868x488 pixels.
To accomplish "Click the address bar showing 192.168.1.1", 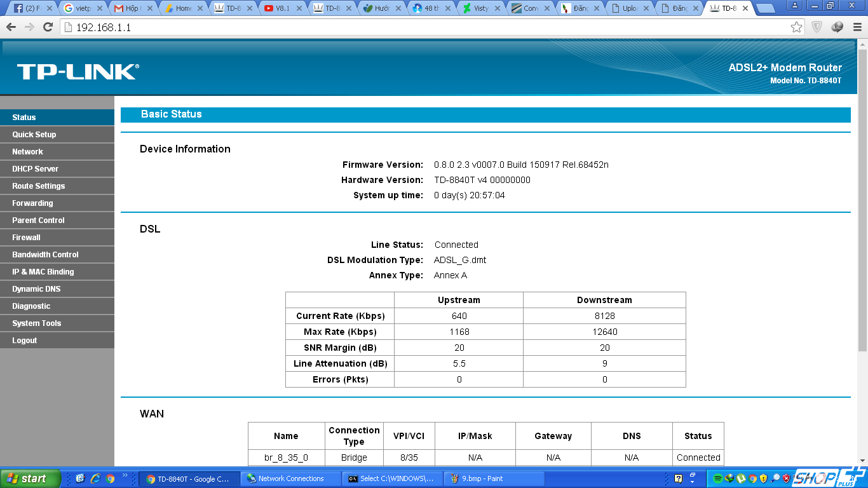I will tap(419, 27).
